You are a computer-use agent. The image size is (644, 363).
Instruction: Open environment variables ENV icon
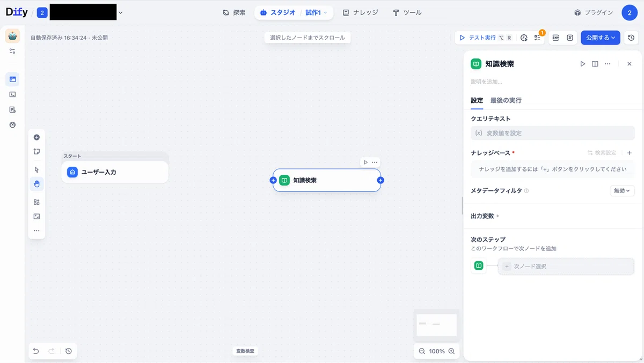(555, 38)
